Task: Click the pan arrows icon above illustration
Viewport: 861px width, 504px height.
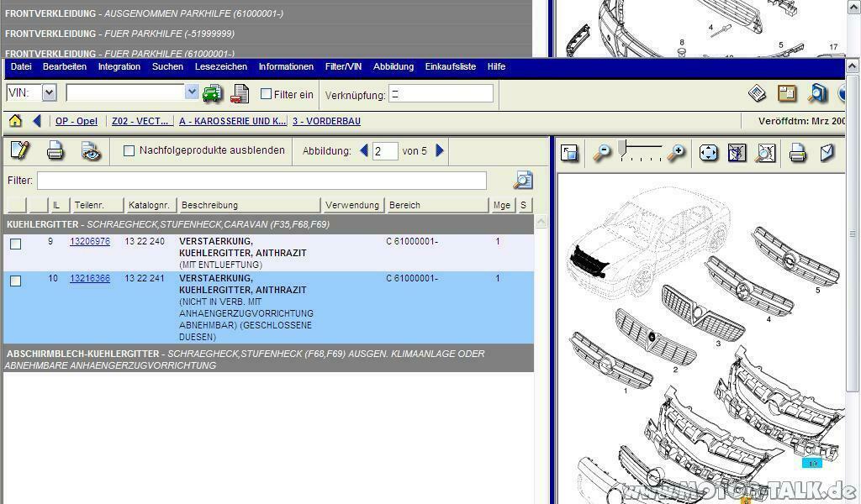Action: [709, 153]
